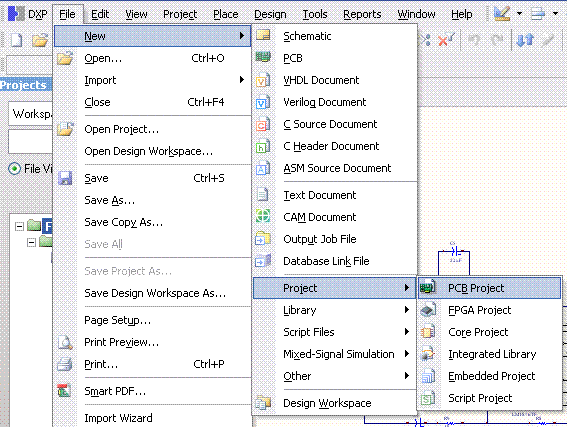Click the Verilog Document icon
Screen dimensions: 576x432
[x=263, y=102]
